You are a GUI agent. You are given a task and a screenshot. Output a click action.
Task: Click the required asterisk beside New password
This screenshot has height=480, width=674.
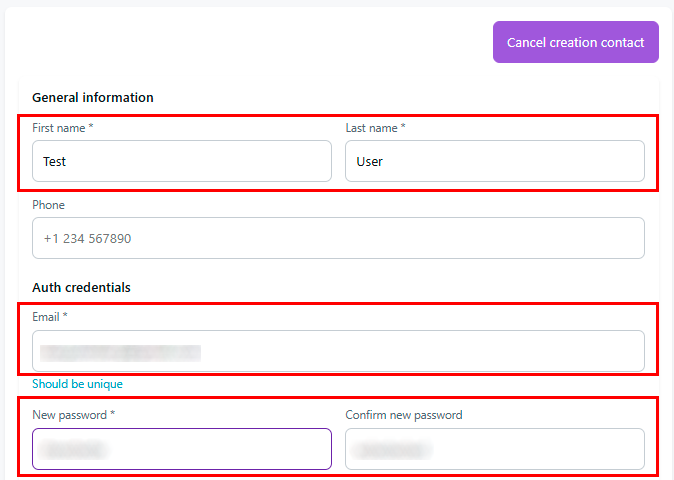tap(114, 415)
